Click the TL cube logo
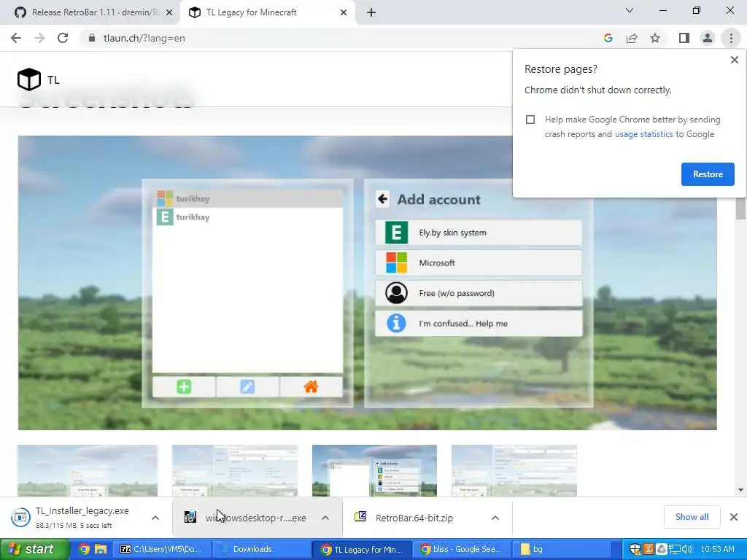This screenshot has width=747, height=560. [29, 79]
